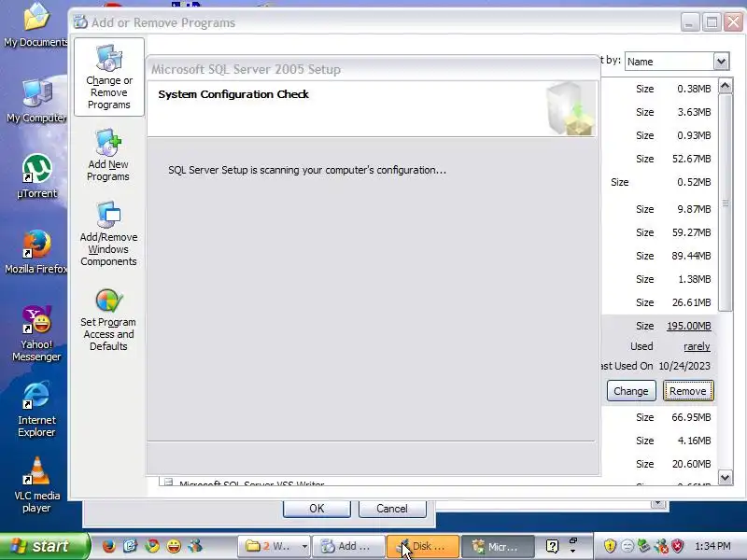
Task: Click the Remove button for the selected program
Action: click(688, 391)
